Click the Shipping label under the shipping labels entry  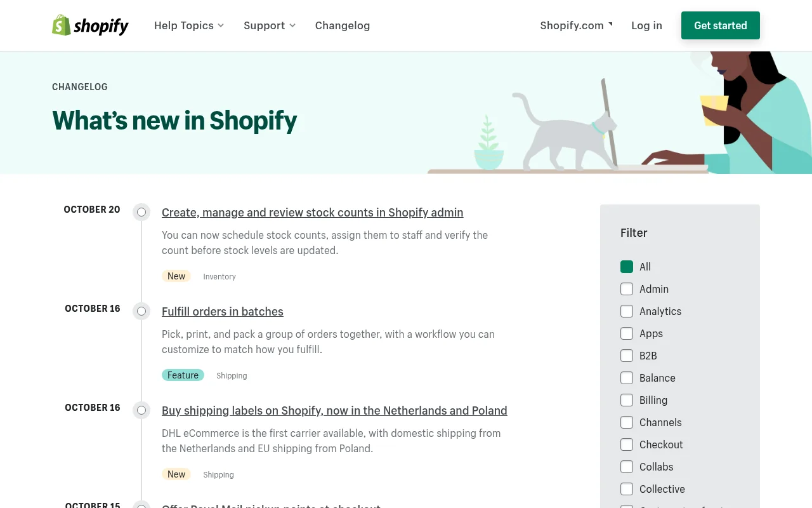[218, 474]
